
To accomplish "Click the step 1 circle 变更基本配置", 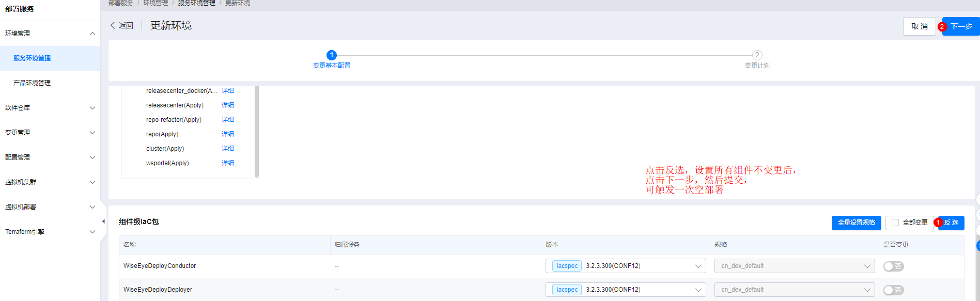I will click(332, 55).
